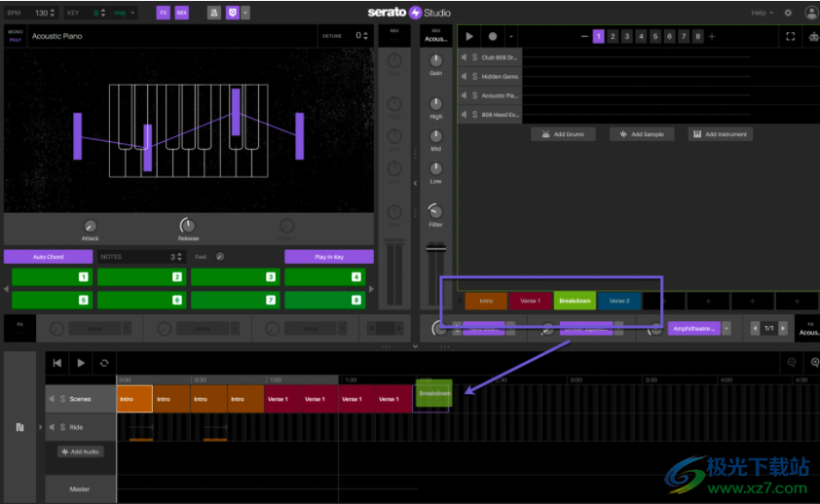Toggle the MIX panel button in the top bar

181,13
